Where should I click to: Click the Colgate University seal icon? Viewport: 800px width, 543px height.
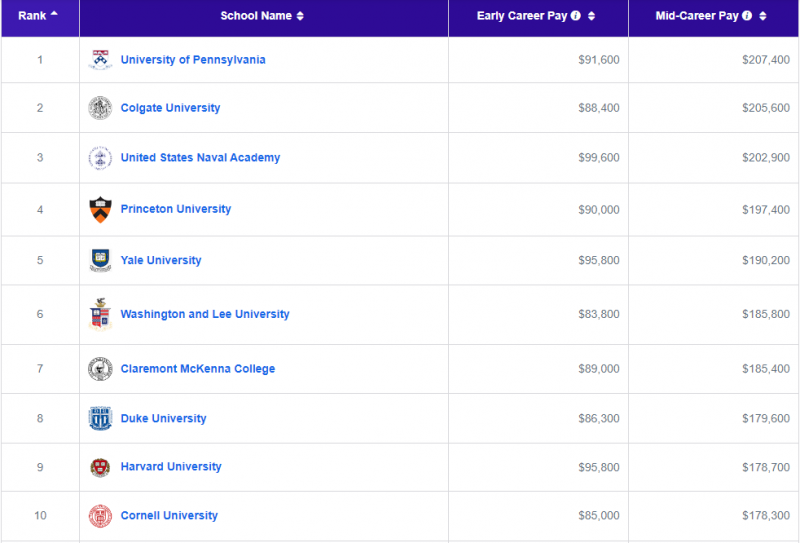100,108
